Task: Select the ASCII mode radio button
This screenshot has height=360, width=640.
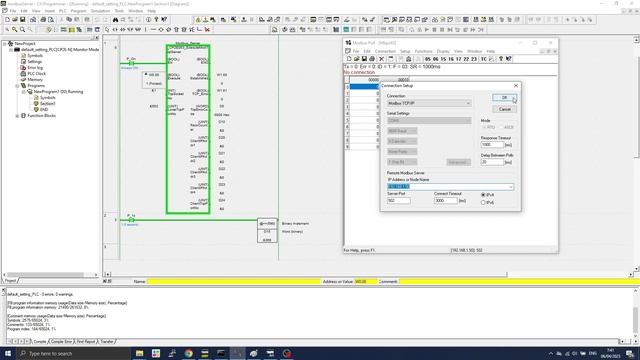Action: pos(501,127)
